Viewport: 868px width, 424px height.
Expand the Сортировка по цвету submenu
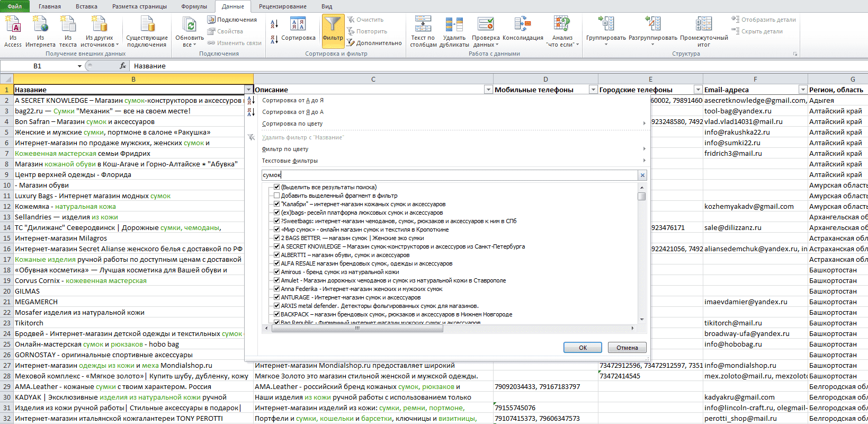click(644, 123)
